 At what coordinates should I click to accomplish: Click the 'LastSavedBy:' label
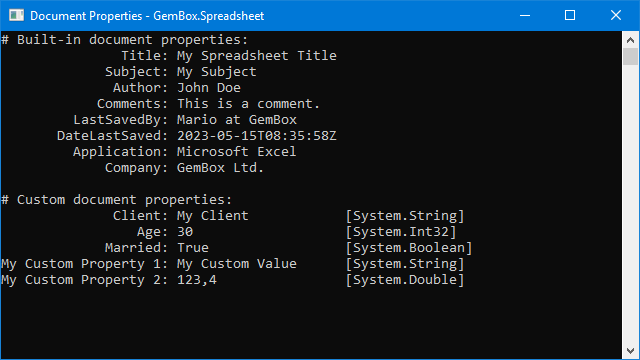coord(120,120)
